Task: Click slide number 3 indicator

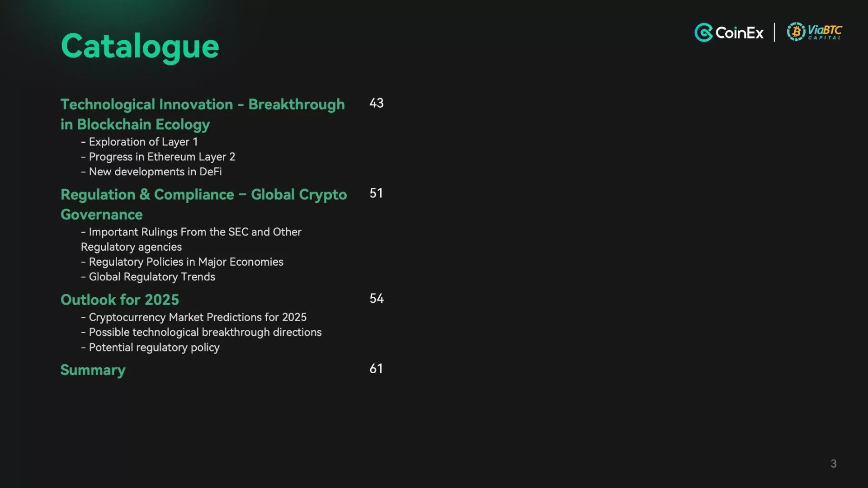Action: coord(833,464)
